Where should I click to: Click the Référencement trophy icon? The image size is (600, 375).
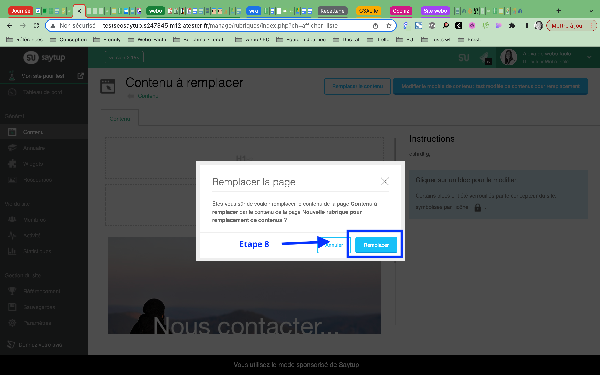click(x=12, y=291)
